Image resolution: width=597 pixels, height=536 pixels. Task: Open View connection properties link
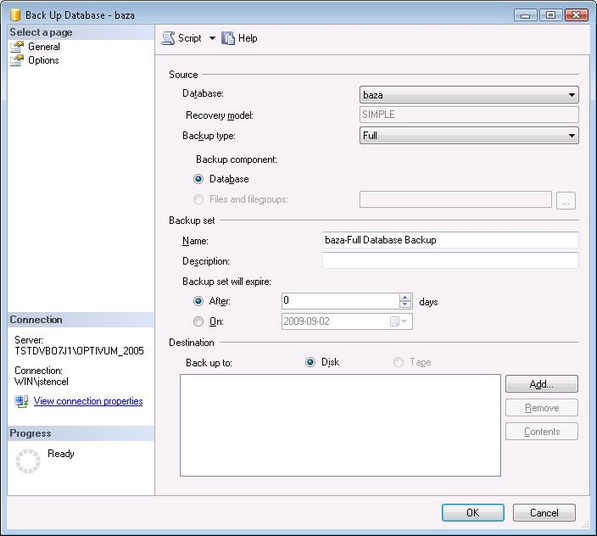(x=88, y=401)
